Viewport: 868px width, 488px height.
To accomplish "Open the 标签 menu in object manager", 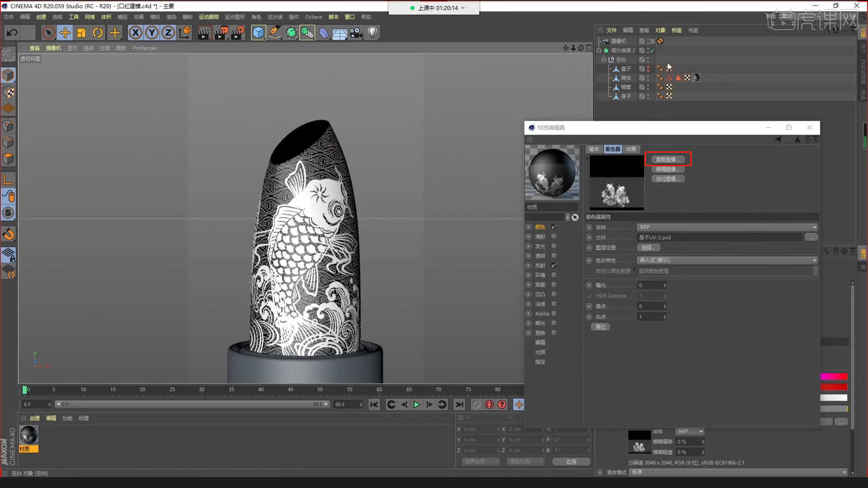I will click(x=676, y=30).
